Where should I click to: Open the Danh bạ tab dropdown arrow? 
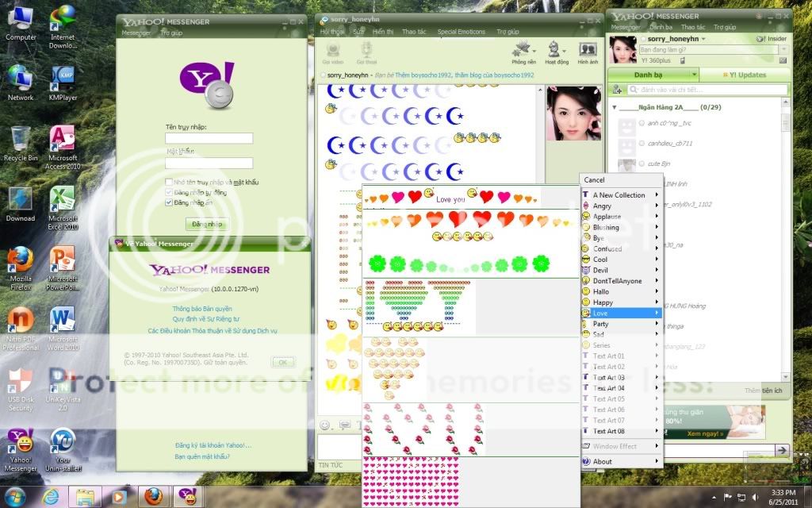(x=695, y=75)
